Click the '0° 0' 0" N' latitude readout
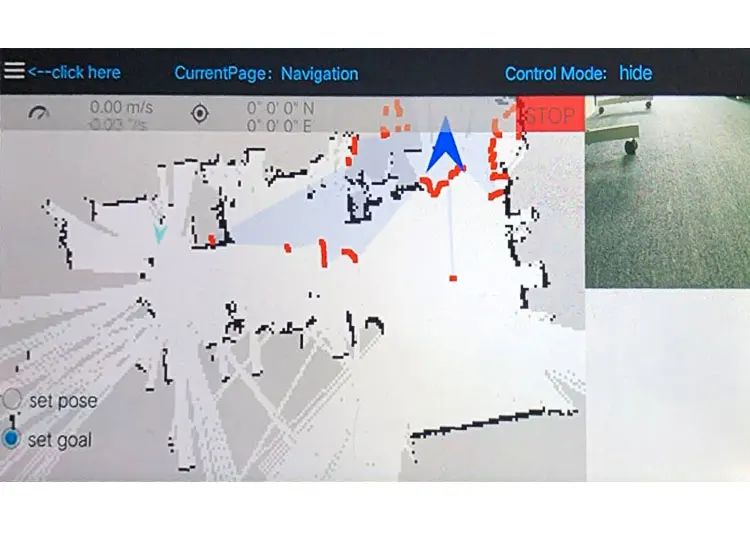This screenshot has width=750, height=550. [x=281, y=108]
